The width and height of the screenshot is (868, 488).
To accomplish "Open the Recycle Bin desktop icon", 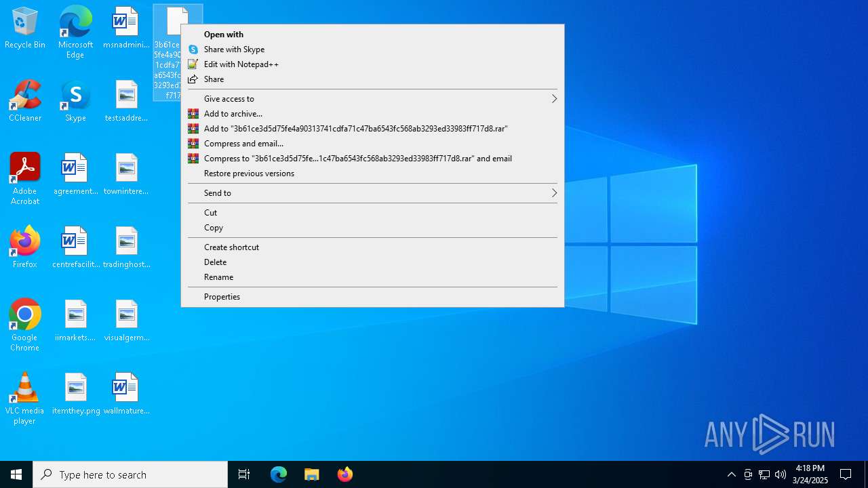I will 25,28.
